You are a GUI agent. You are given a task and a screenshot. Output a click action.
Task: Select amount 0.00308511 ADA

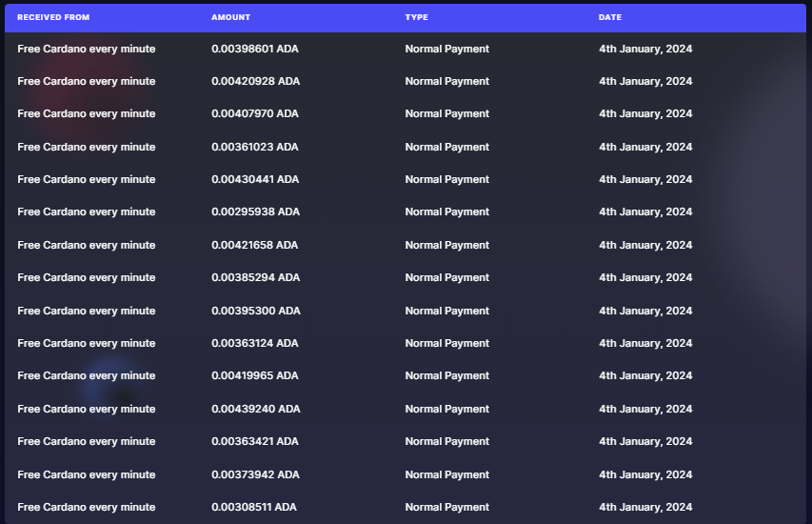pyautogui.click(x=254, y=507)
